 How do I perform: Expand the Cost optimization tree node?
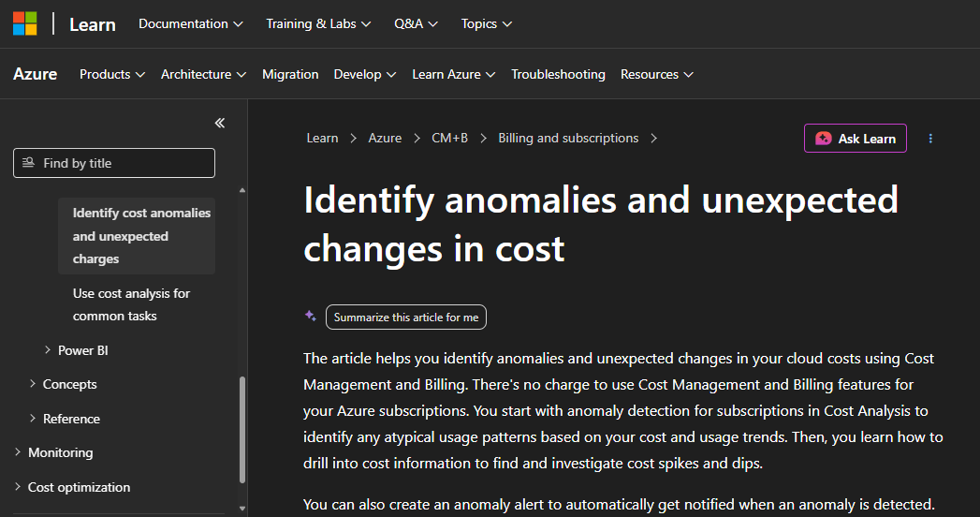[18, 486]
